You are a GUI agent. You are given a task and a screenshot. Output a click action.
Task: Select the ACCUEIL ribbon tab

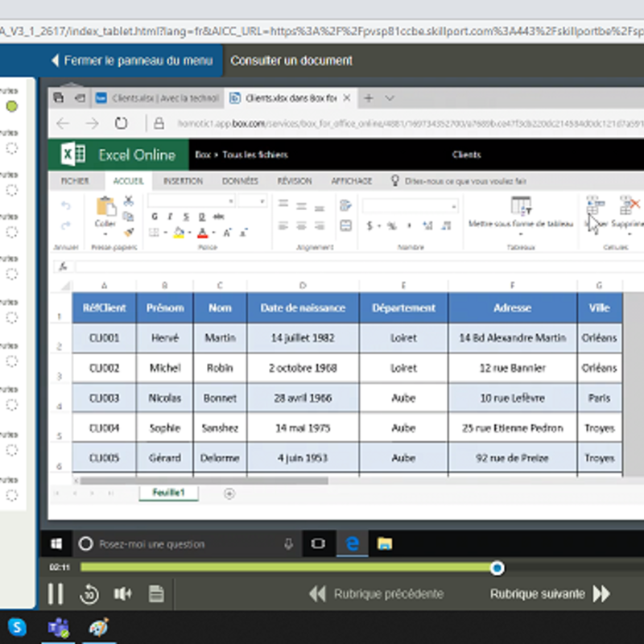(129, 180)
